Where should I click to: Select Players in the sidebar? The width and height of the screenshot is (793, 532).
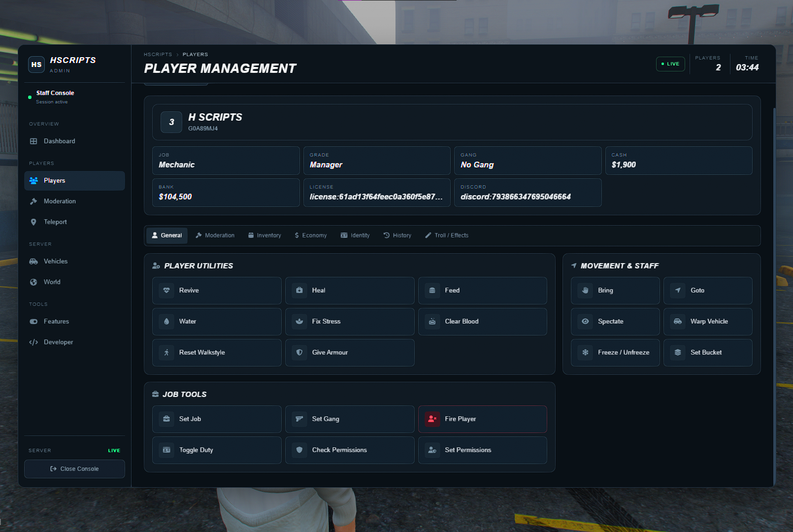point(74,181)
